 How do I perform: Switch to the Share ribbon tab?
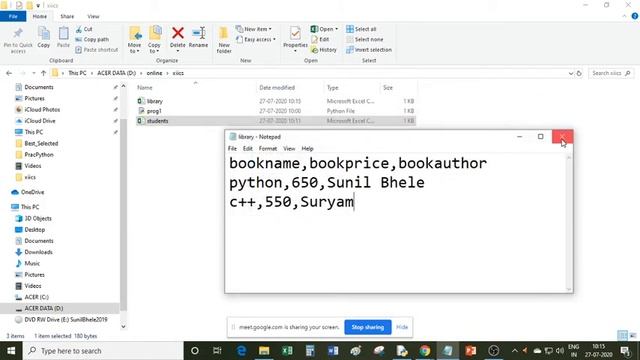click(x=67, y=16)
